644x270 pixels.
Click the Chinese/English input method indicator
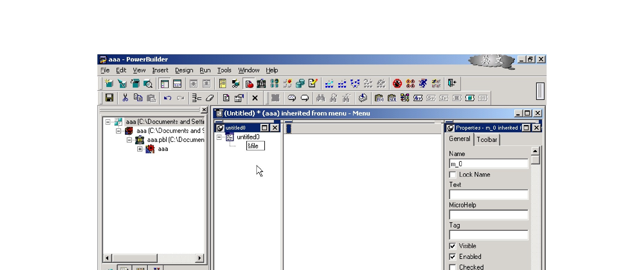point(491,61)
